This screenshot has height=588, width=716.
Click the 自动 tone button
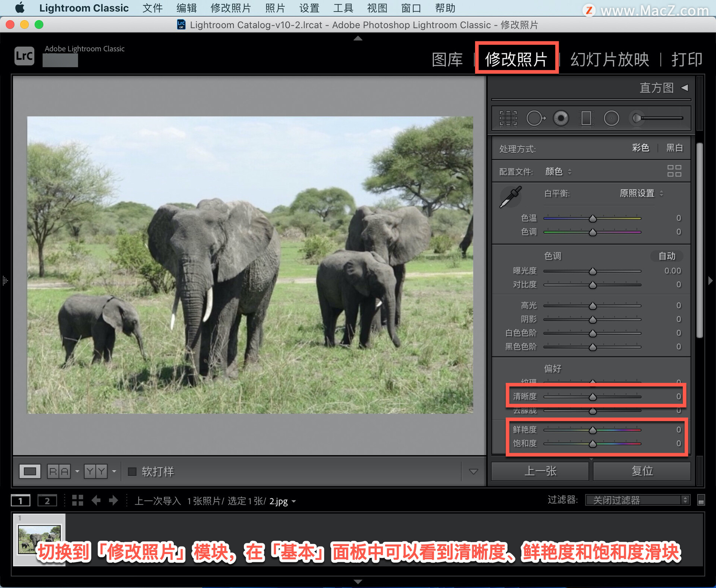[x=667, y=256]
